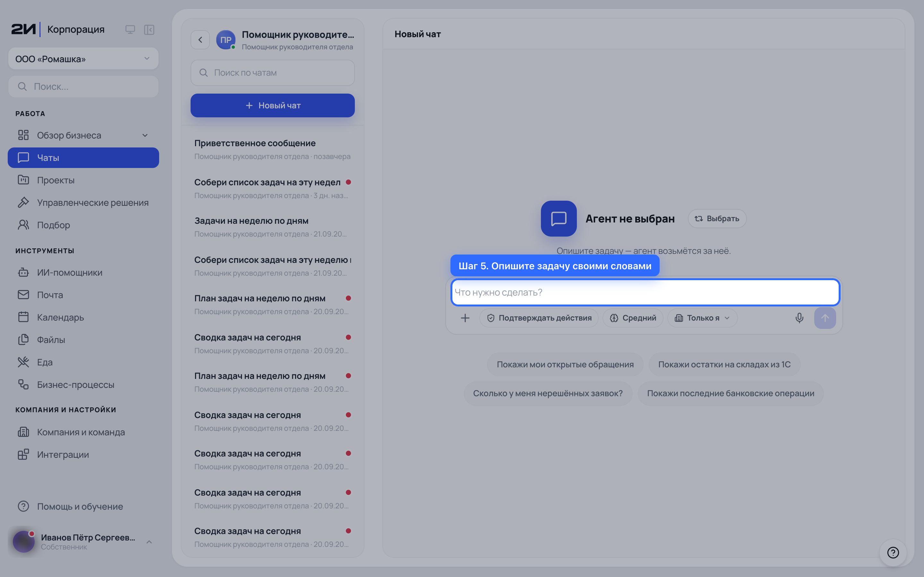This screenshot has width=924, height=577.
Task: Click the plus attachment icon in composer
Action: click(465, 318)
